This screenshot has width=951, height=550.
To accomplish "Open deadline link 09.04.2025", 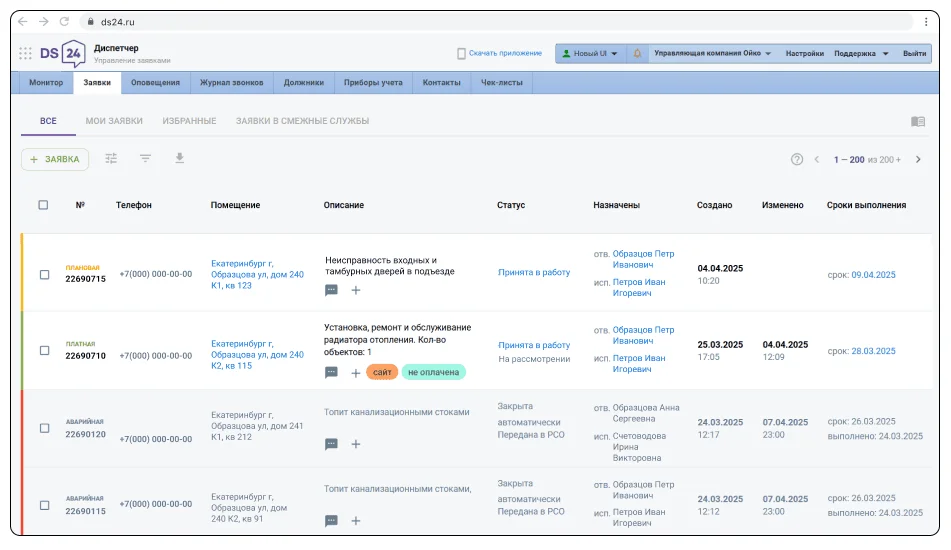I will point(873,275).
